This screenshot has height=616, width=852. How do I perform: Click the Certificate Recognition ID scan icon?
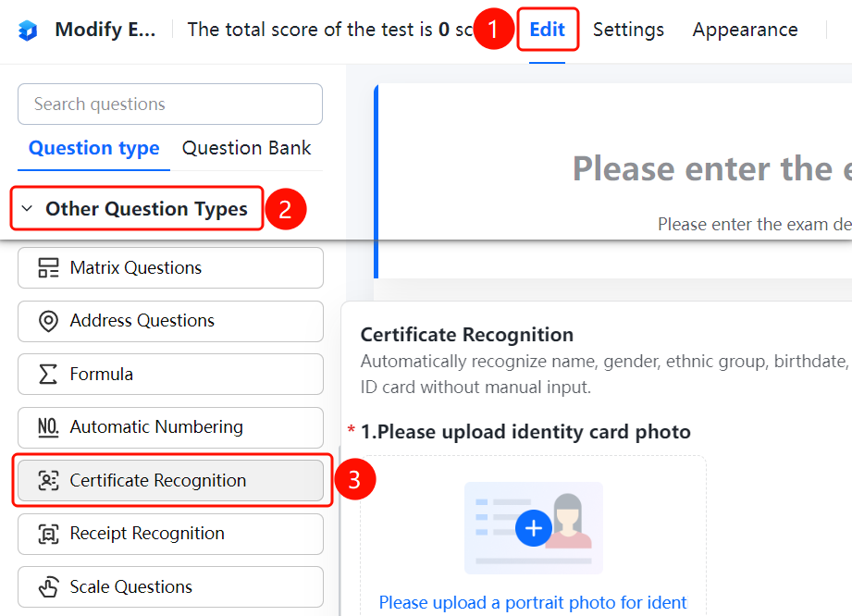coord(48,480)
